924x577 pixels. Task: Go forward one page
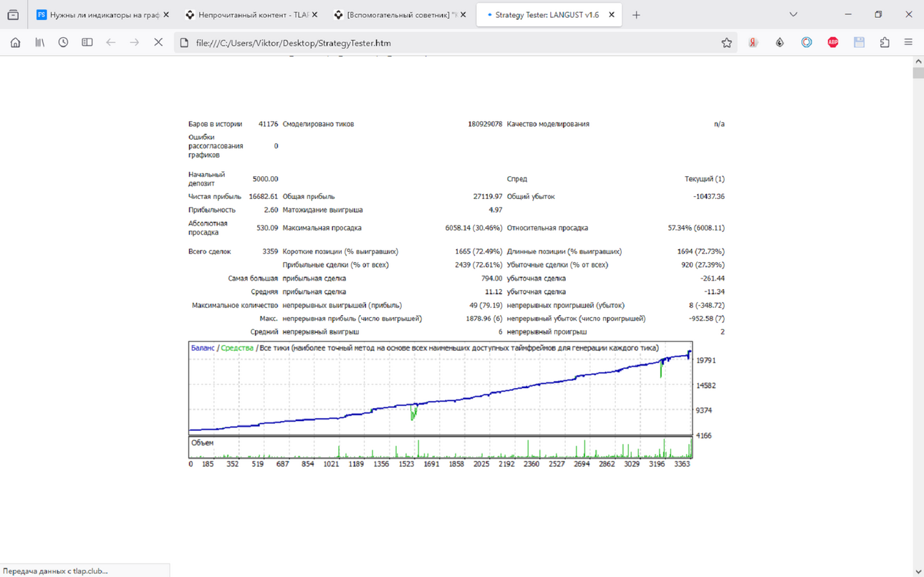134,43
